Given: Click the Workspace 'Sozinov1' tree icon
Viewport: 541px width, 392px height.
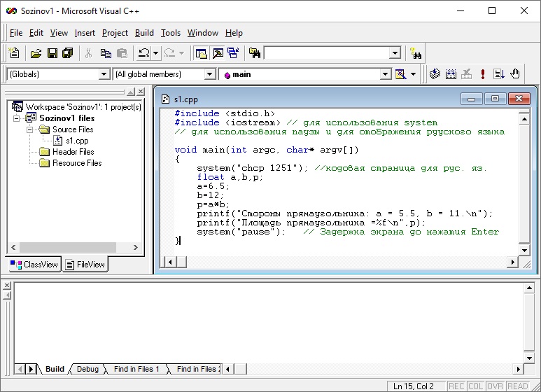Looking at the screenshot, I should point(17,106).
